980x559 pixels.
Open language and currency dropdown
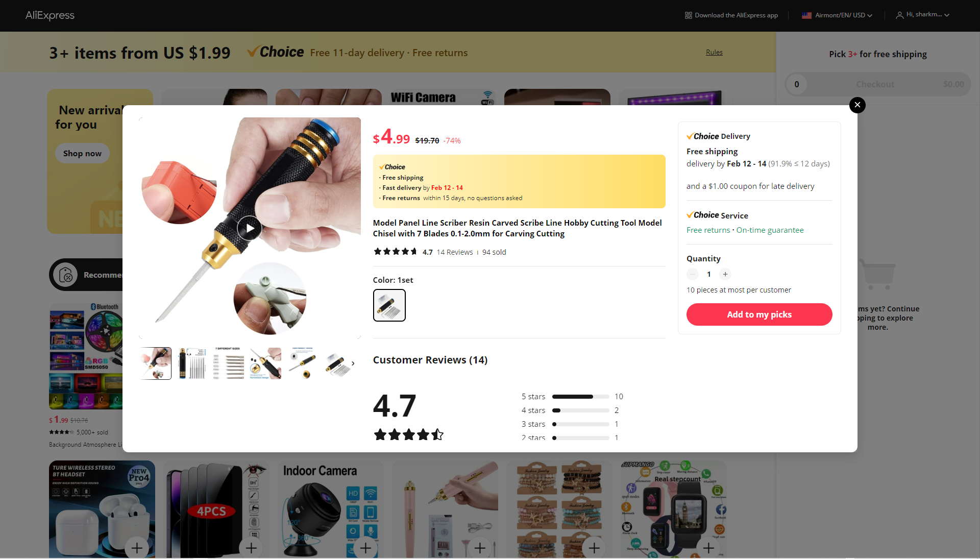837,15
